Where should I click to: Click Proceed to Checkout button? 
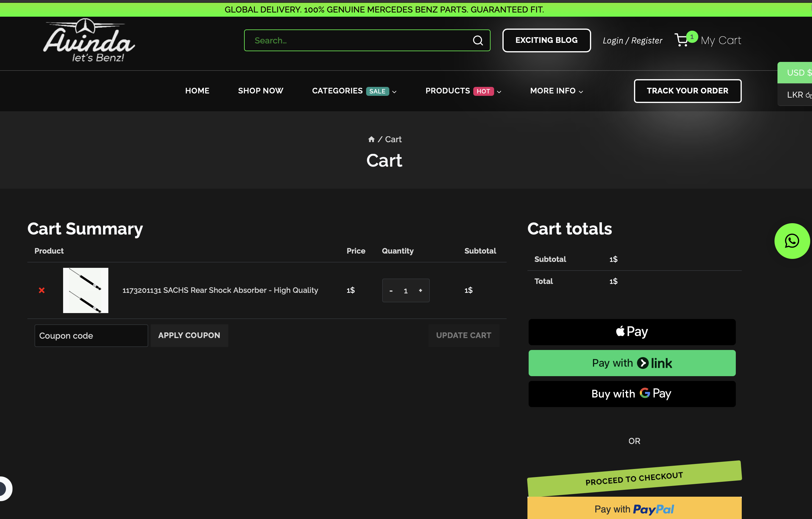634,479
